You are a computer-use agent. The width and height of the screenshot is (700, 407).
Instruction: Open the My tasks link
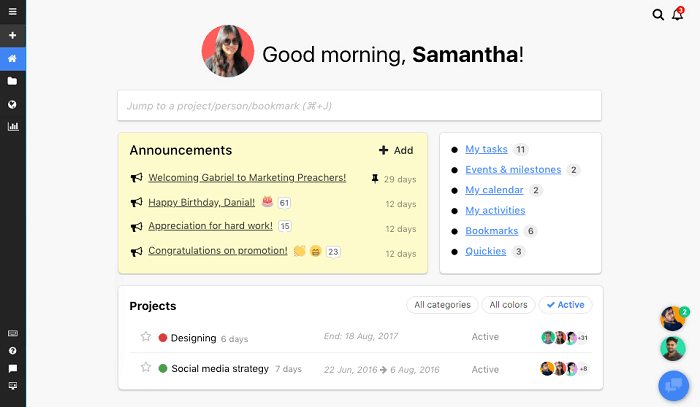[x=486, y=149]
